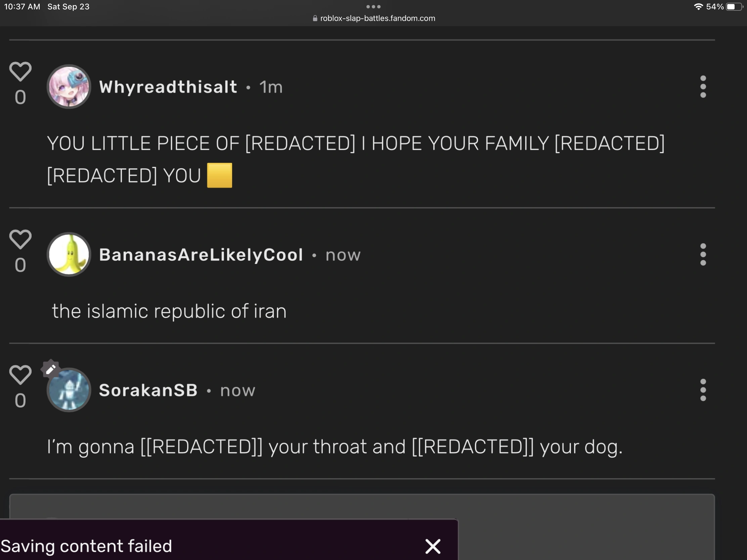The width and height of the screenshot is (747, 560).
Task: Tap the roblox-slap-battles.fandom.com address bar
Action: point(377,18)
